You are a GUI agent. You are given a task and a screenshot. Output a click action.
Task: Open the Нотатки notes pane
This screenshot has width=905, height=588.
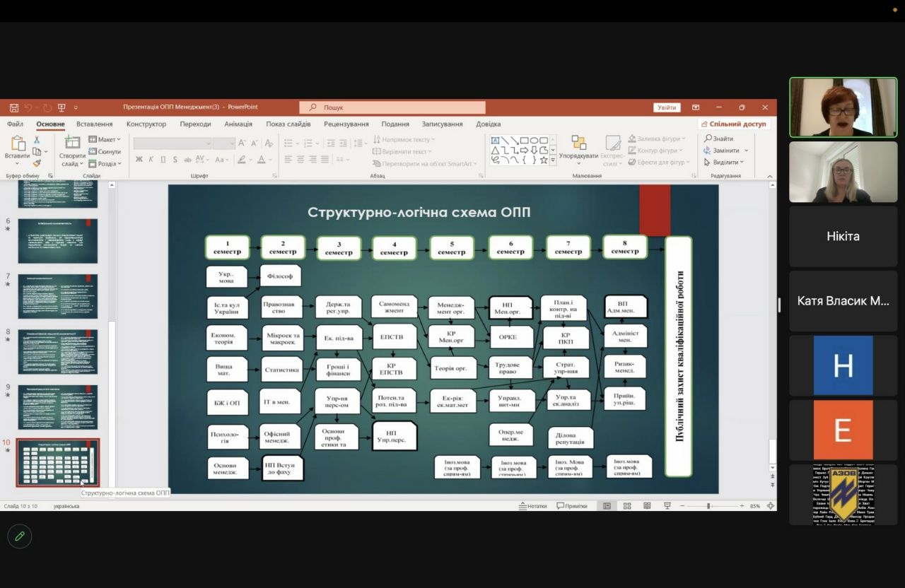[533, 506]
